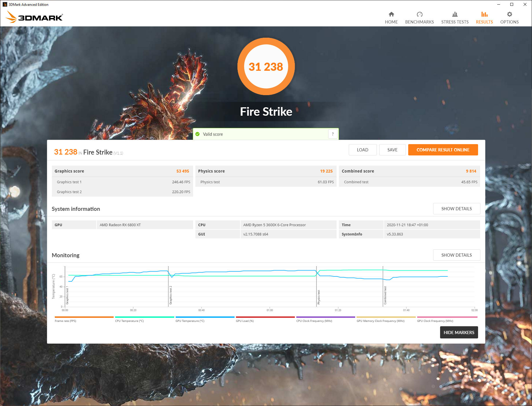Click the System information heading

point(76,209)
